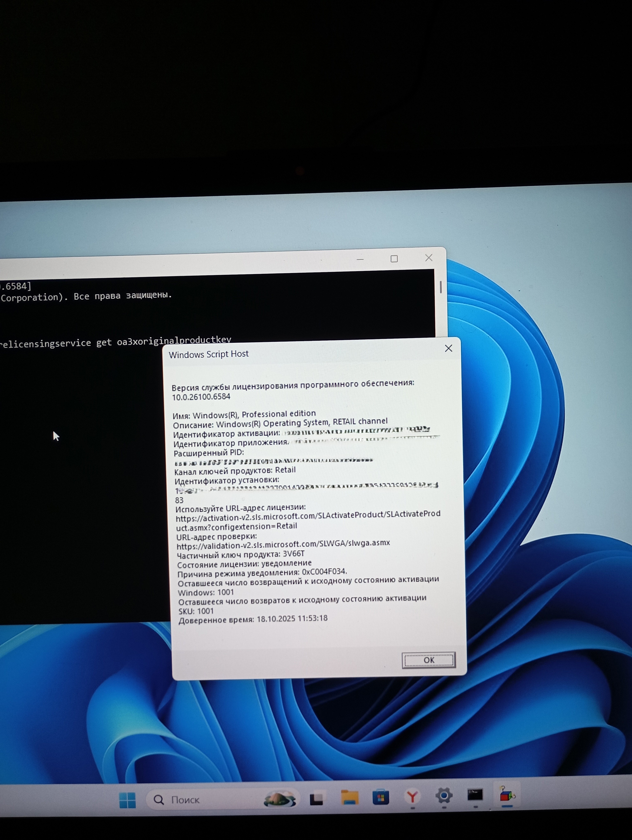
Task: Click 'Канал ключей продуктов: Retail' line
Action: (x=235, y=471)
